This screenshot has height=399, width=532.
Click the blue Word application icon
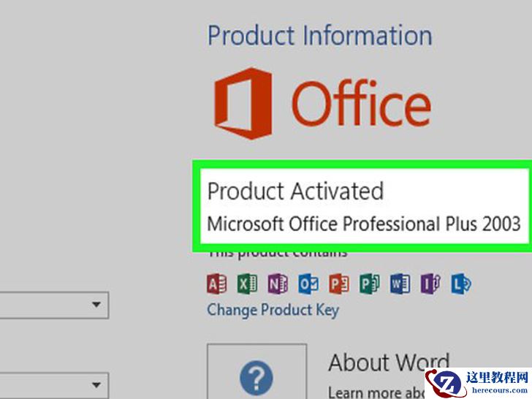coord(400,284)
